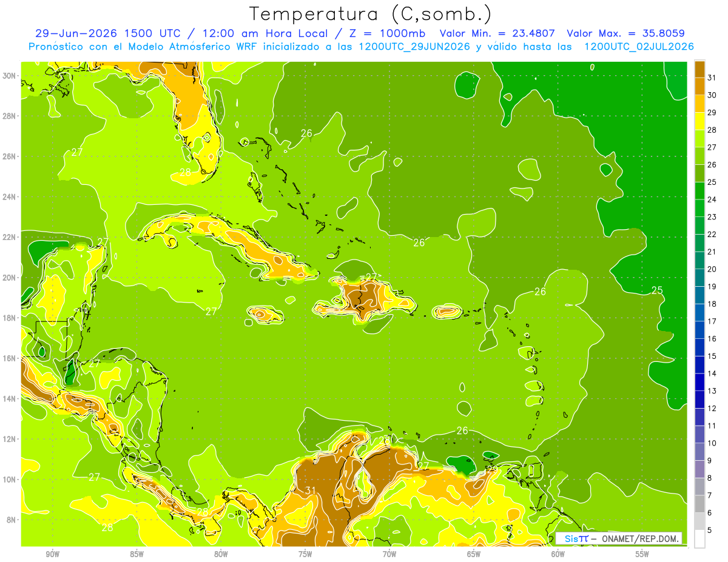This screenshot has width=728, height=562.
Task: Pick the dark blue swatch between 12 and 13
Action: pos(699,399)
